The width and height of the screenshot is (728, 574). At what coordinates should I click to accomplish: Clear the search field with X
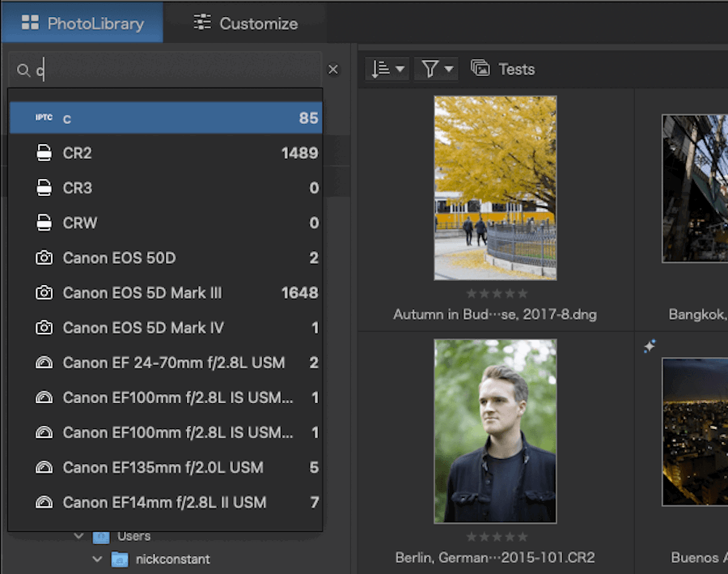(333, 70)
